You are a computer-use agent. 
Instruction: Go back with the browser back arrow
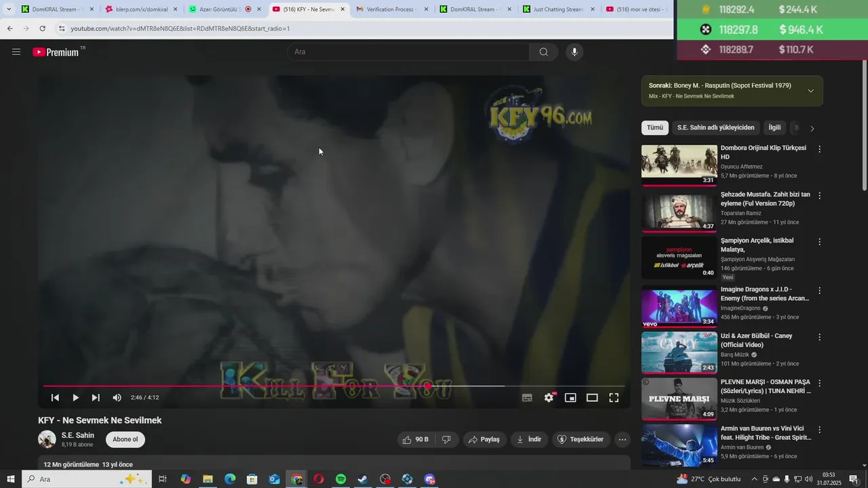pos(9,28)
